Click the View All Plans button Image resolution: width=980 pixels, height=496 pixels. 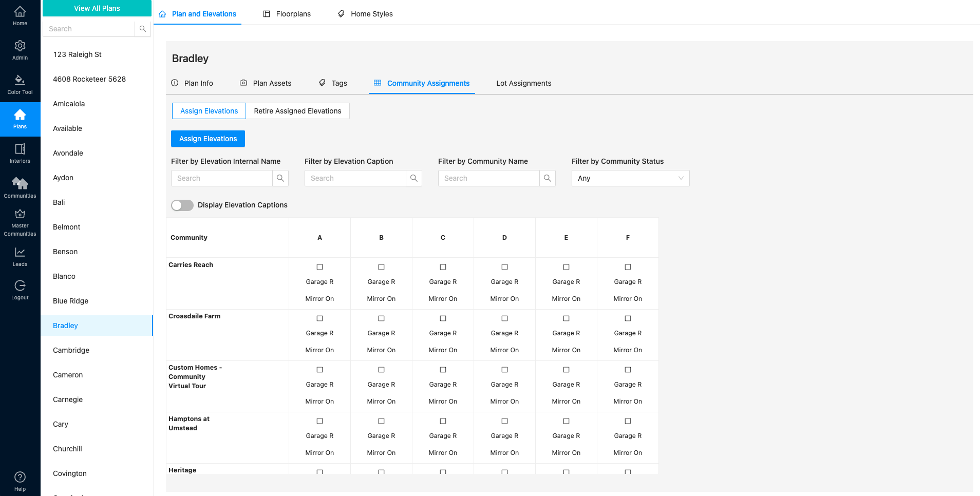click(97, 8)
